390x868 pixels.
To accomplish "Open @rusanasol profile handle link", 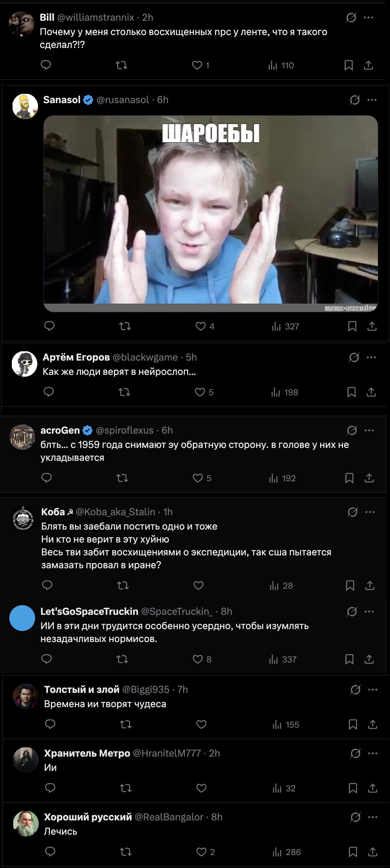I will point(123,100).
